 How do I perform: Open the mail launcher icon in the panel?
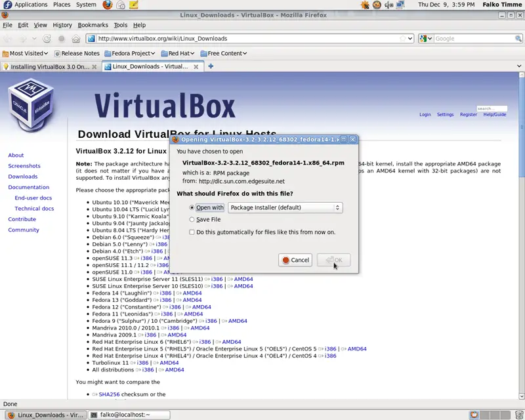121,5
